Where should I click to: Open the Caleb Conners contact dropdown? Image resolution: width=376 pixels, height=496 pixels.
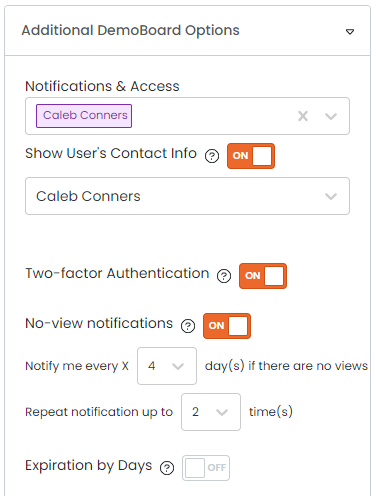187,196
